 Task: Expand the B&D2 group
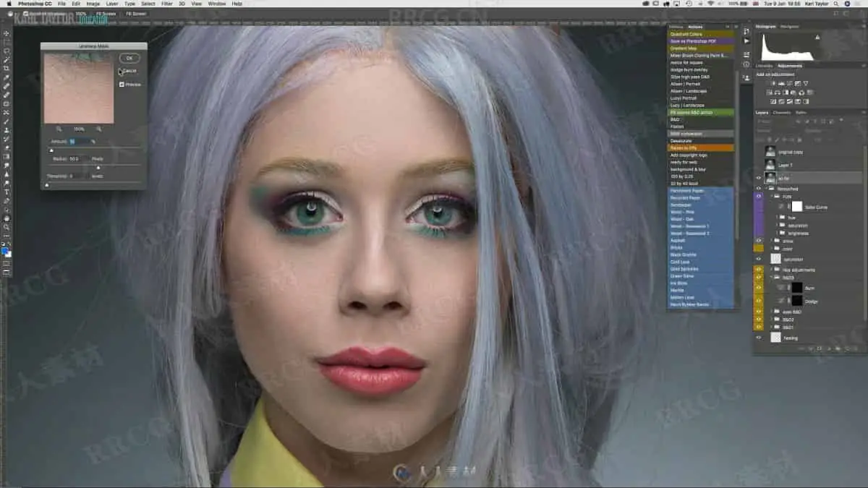(772, 319)
